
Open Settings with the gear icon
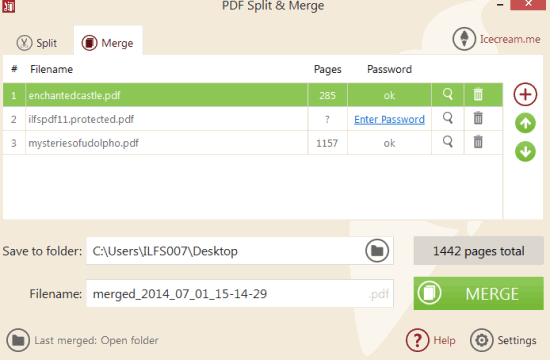[503, 340]
